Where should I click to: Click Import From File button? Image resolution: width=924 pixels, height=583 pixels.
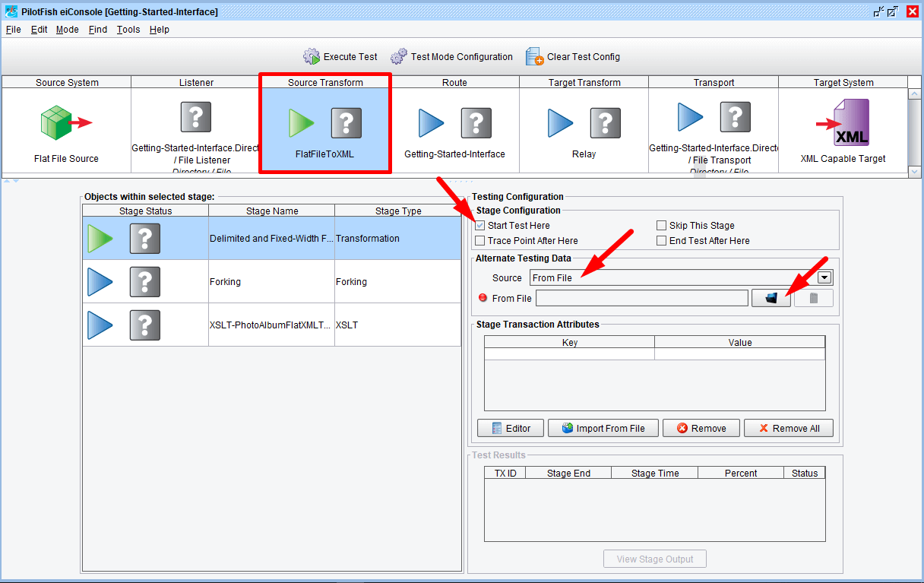(603, 428)
